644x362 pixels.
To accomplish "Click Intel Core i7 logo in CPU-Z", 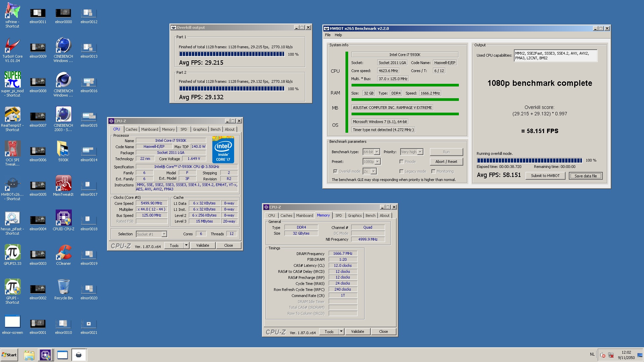I will pos(223,149).
